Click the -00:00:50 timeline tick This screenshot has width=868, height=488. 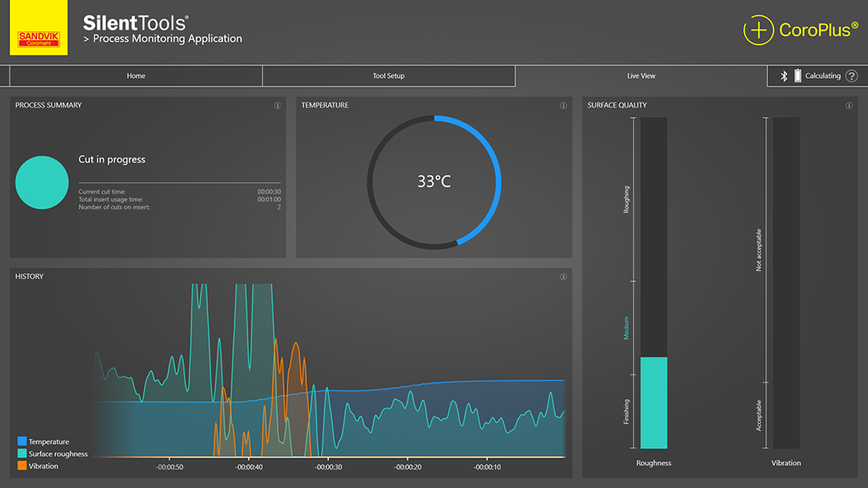pyautogui.click(x=170, y=467)
